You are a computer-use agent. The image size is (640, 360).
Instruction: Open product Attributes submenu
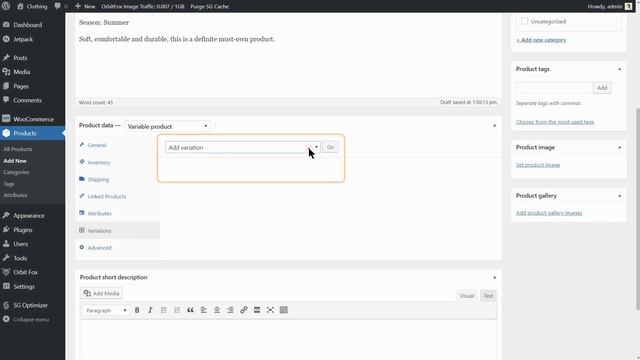pos(15,196)
